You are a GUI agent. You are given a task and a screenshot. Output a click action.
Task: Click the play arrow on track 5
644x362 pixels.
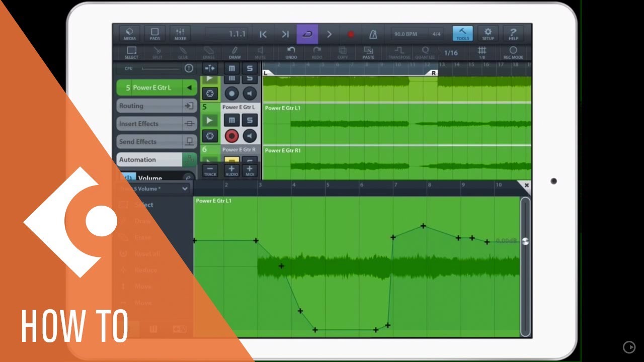coord(210,120)
